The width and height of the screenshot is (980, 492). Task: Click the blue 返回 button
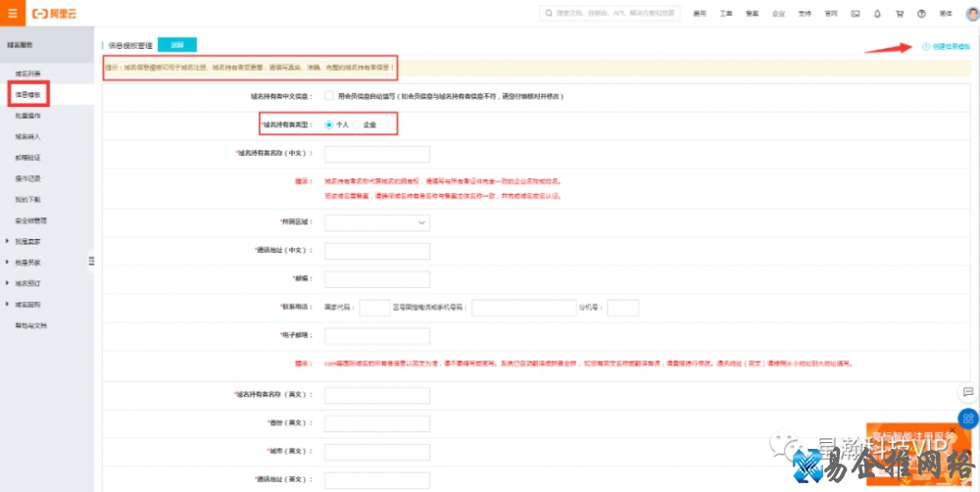(x=176, y=45)
